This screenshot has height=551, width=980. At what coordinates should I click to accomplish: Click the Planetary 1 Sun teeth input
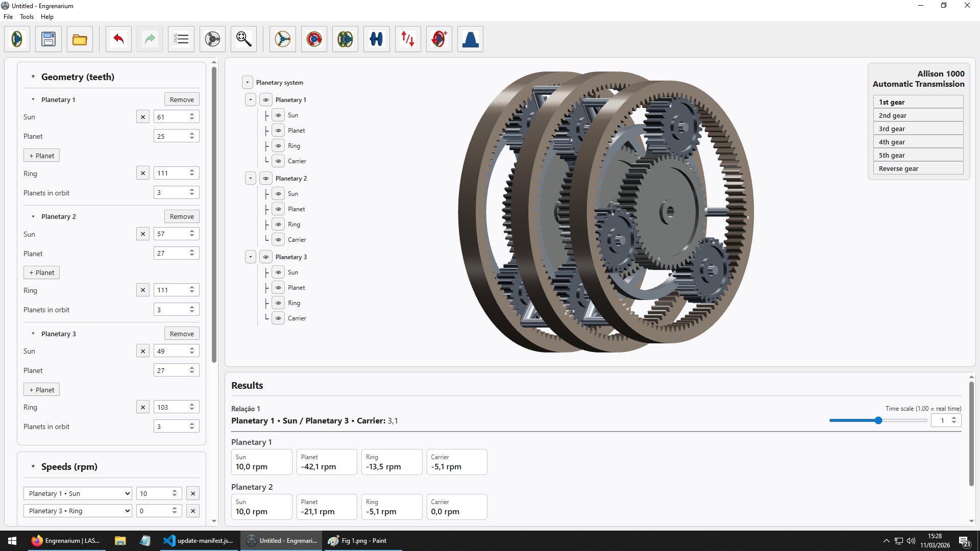[x=171, y=117]
